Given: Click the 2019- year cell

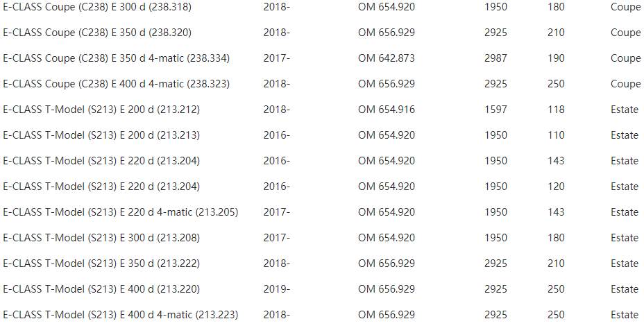Looking at the screenshot, I should pos(276,289).
